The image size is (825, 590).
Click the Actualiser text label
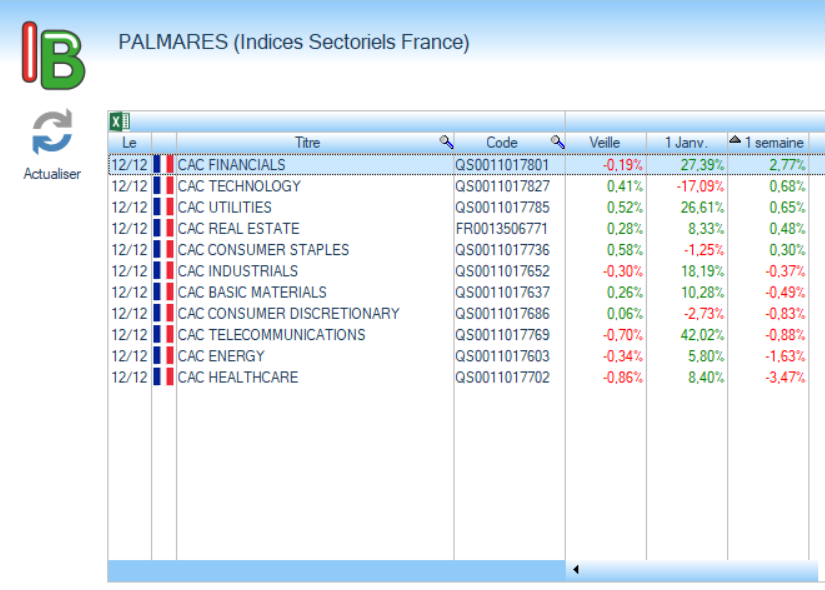point(52,174)
